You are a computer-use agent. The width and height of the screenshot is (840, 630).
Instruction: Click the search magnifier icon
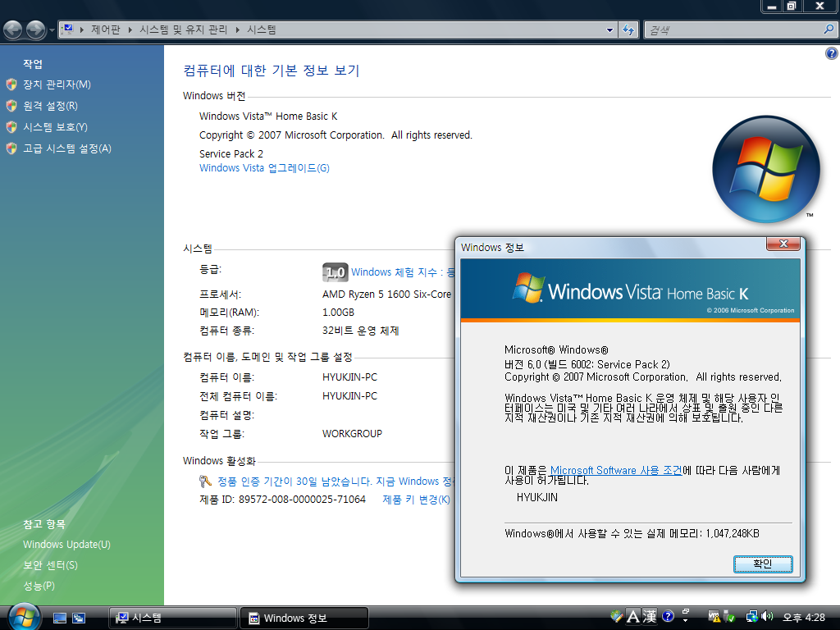[829, 30]
